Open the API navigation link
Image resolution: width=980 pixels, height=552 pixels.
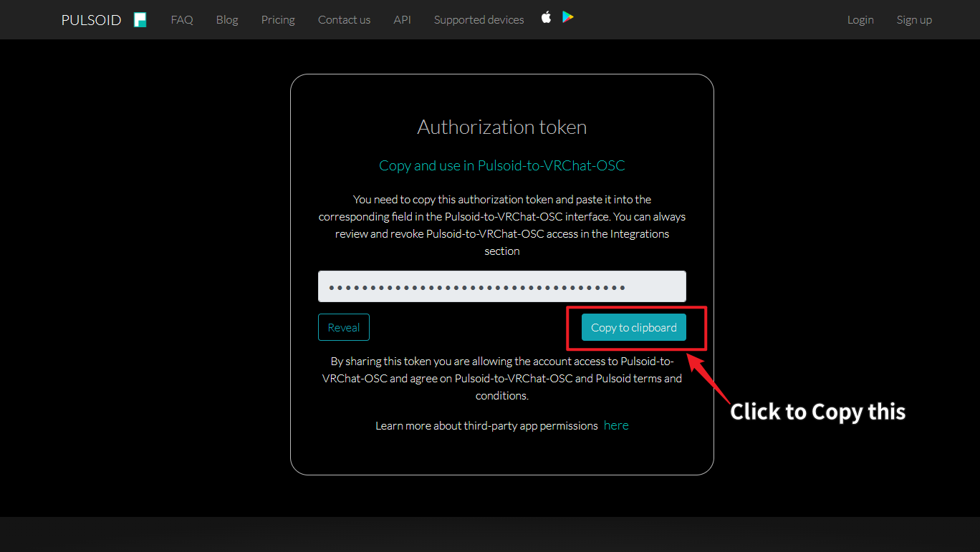point(402,20)
